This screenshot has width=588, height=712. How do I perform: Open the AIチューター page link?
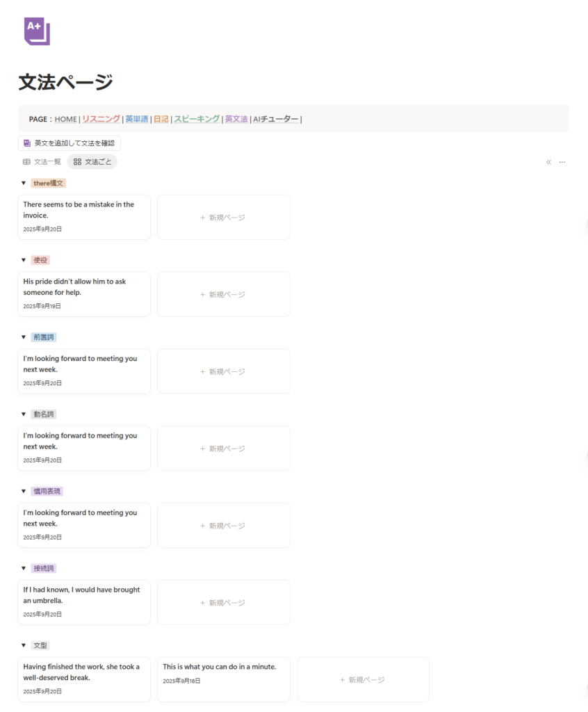[x=276, y=119]
